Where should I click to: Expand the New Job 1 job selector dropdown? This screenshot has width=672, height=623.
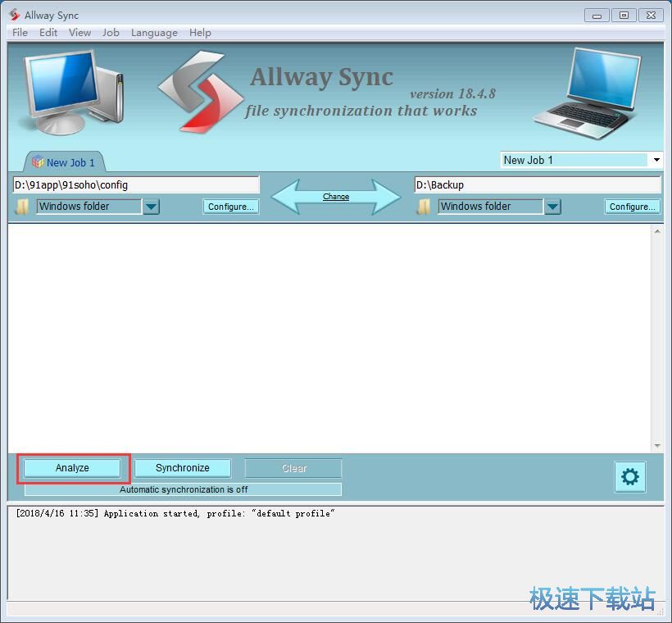click(x=656, y=160)
